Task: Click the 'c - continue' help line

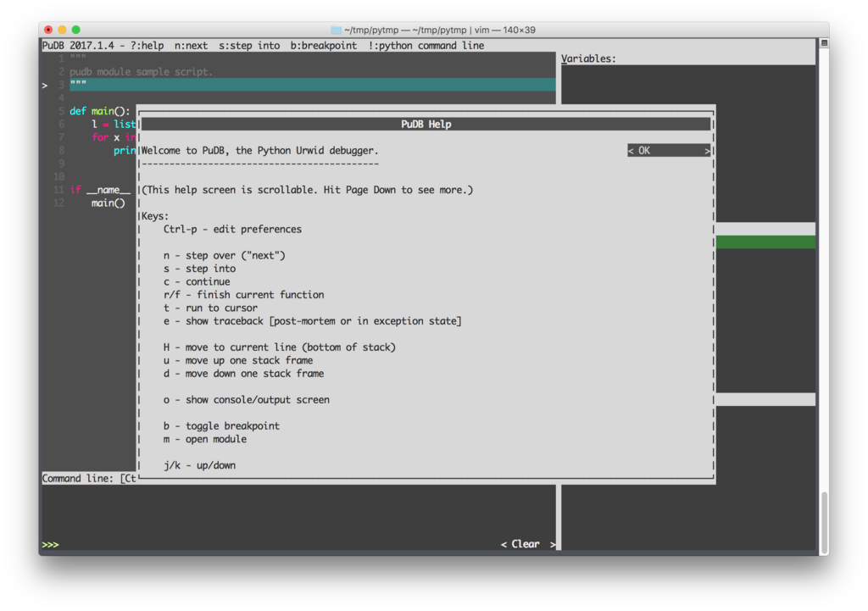Action: click(x=197, y=281)
